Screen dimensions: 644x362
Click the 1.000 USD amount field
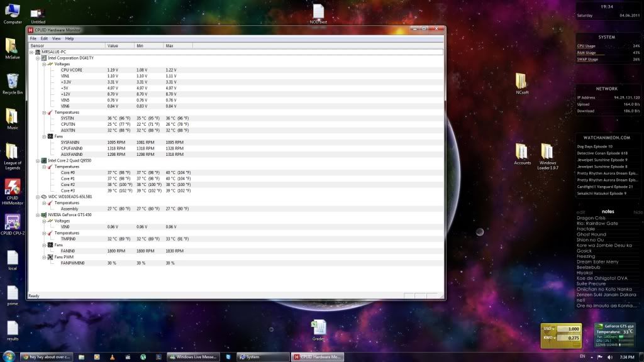569,329
